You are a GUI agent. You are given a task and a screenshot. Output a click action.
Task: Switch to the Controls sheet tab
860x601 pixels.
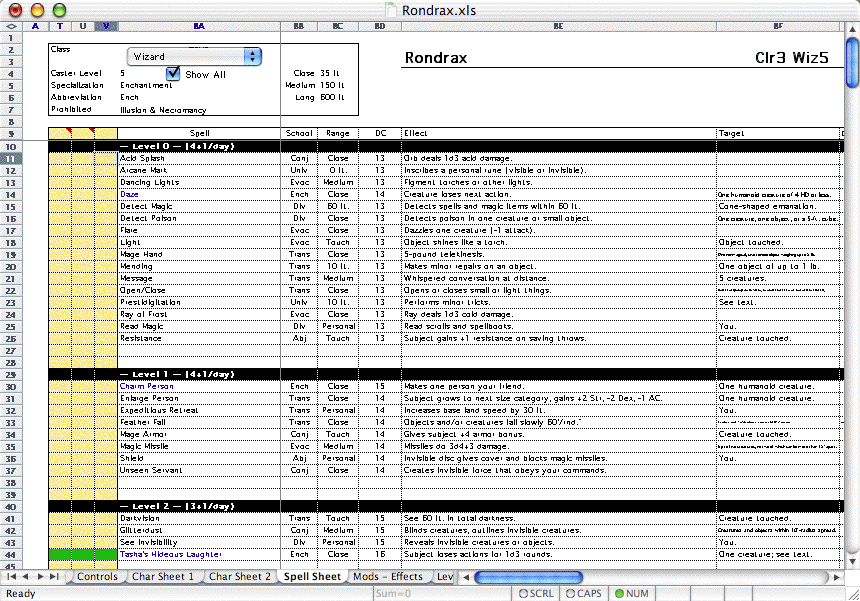(x=97, y=576)
